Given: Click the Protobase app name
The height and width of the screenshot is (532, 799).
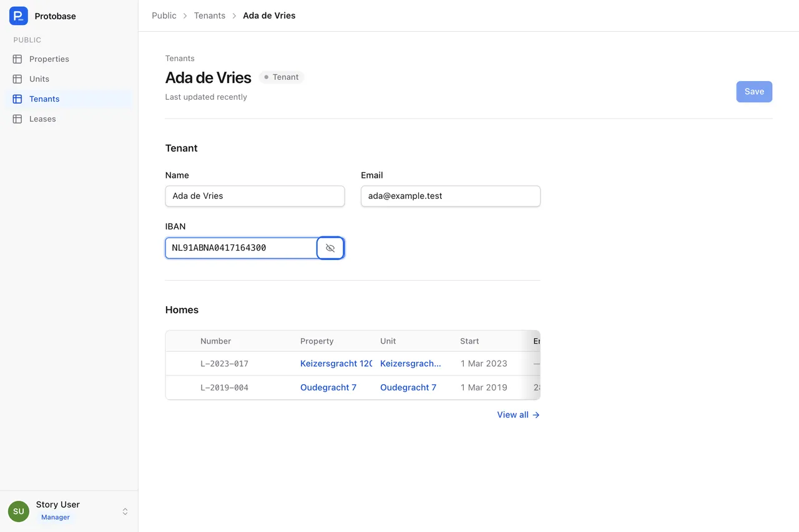Looking at the screenshot, I should (x=56, y=16).
